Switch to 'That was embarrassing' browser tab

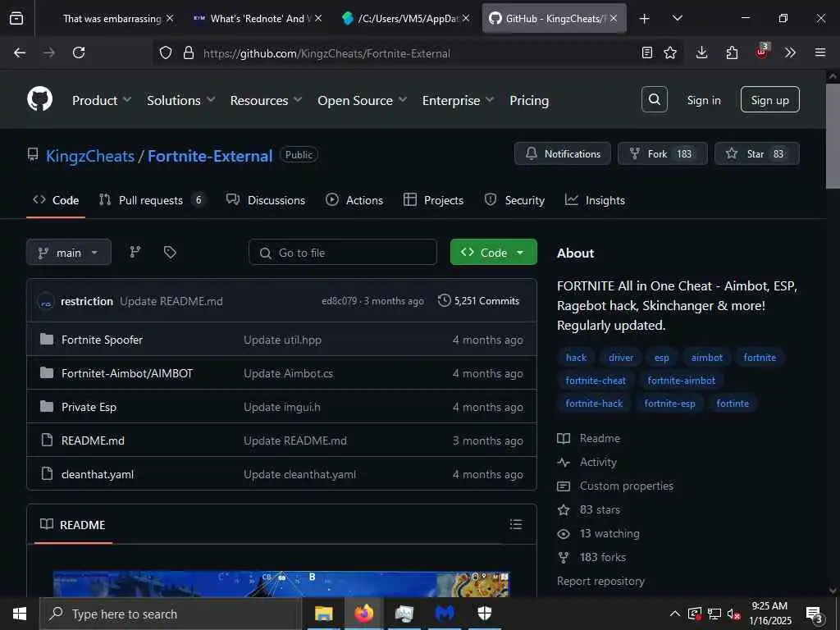click(112, 19)
